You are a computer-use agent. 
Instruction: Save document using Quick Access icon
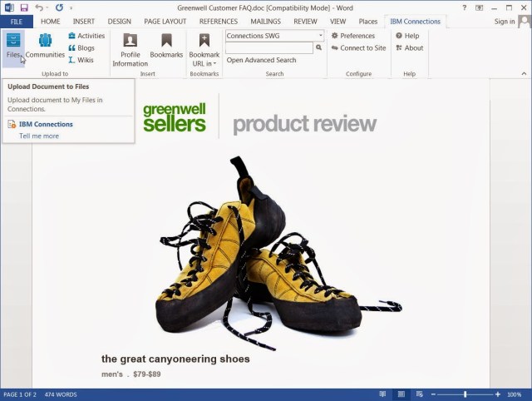pyautogui.click(x=23, y=7)
